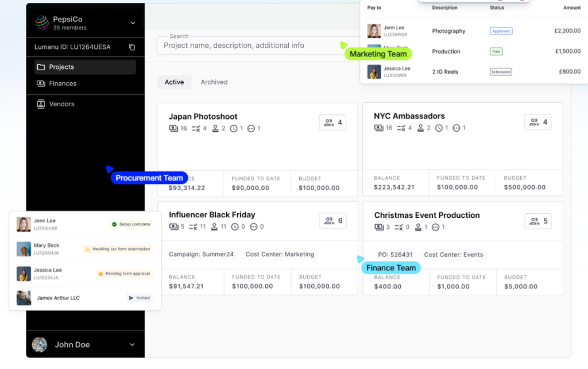Click the PepsiCo globe logo
This screenshot has width=588, height=369.
[x=41, y=22]
